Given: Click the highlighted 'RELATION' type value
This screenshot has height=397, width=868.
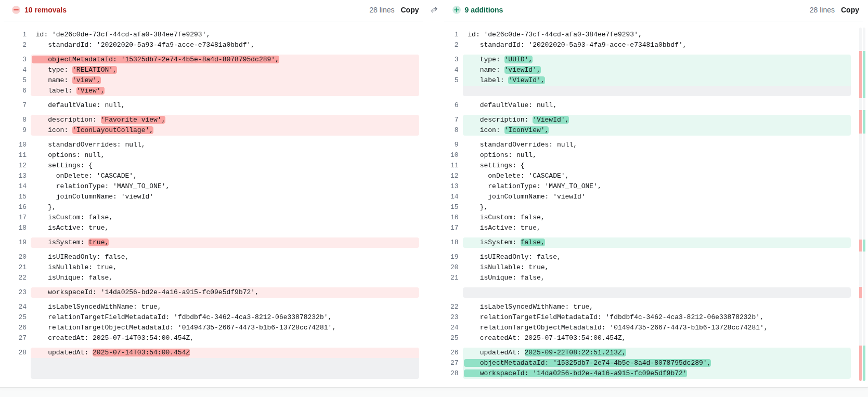Looking at the screenshot, I should [95, 70].
